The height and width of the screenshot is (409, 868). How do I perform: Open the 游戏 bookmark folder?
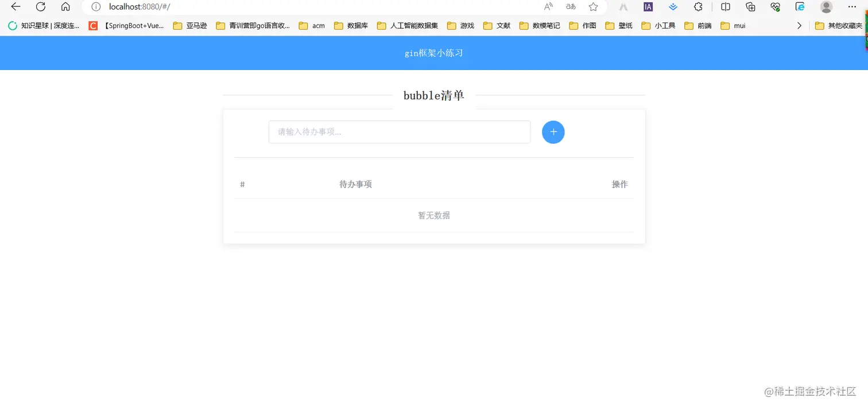click(460, 26)
